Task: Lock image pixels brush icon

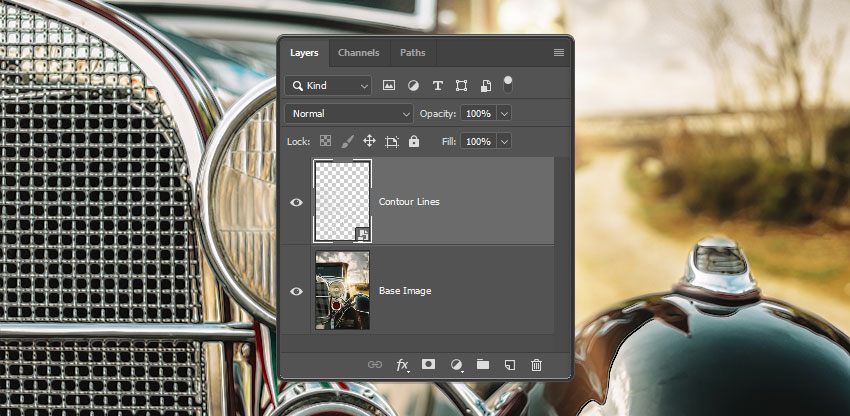Action: click(x=347, y=142)
